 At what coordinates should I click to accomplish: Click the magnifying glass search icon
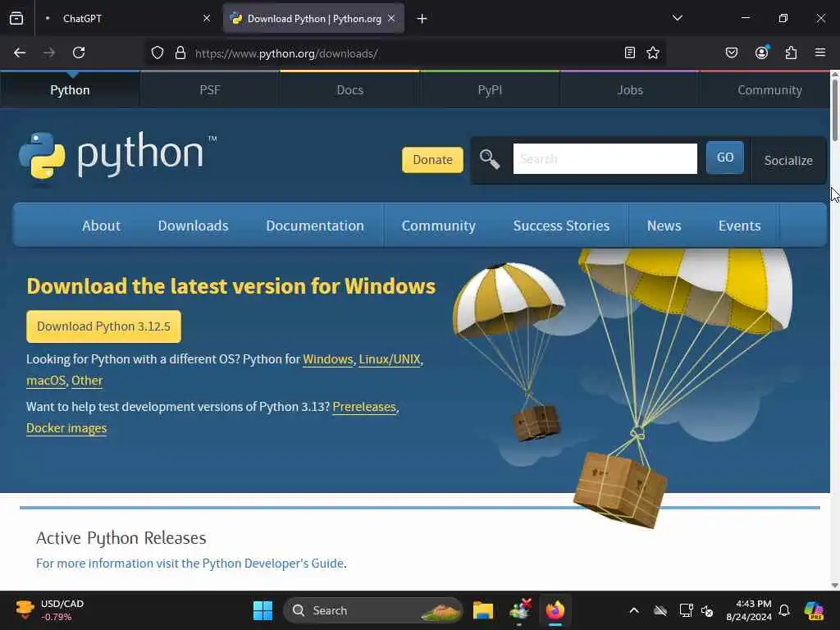point(490,159)
